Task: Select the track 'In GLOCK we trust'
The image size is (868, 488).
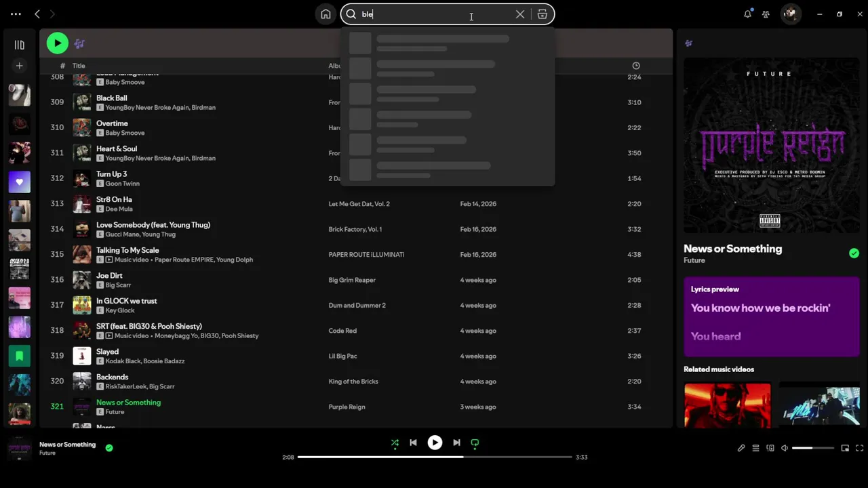Action: (x=126, y=301)
